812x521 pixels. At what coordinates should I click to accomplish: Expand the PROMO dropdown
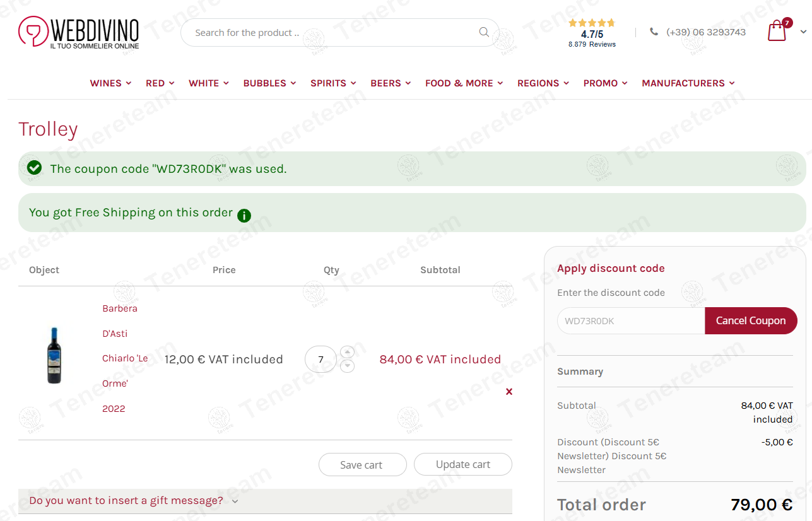605,83
